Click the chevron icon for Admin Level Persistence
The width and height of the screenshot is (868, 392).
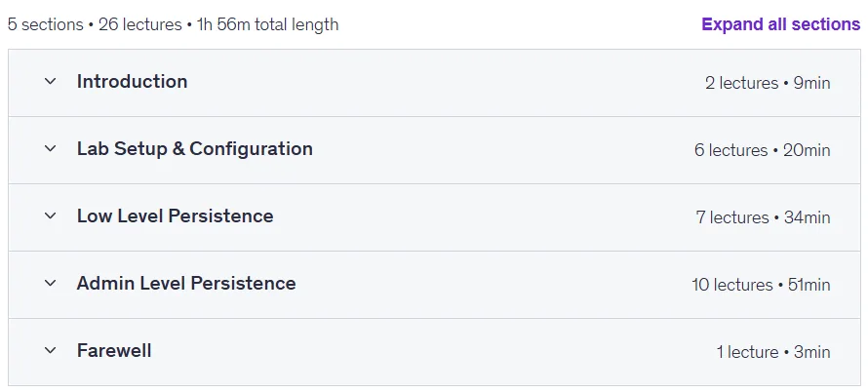51,283
